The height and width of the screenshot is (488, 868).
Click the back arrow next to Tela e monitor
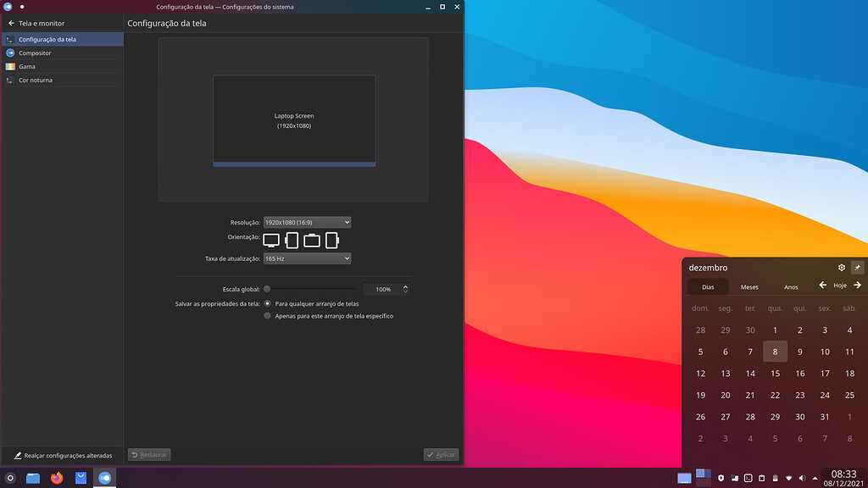pos(11,23)
